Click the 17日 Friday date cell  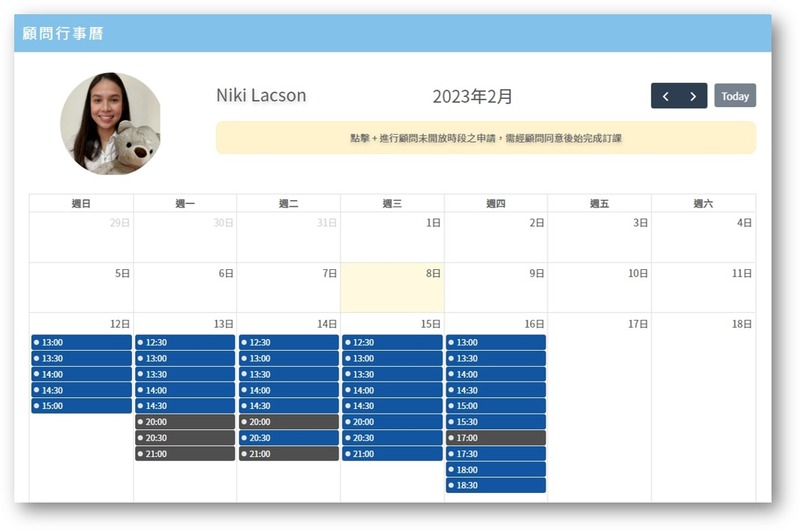tap(599, 400)
